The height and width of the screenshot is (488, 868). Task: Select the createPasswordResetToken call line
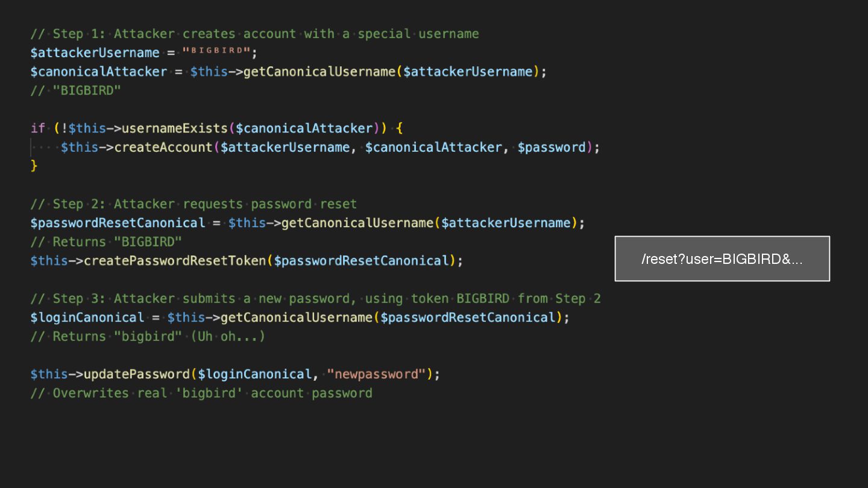pyautogui.click(x=247, y=261)
